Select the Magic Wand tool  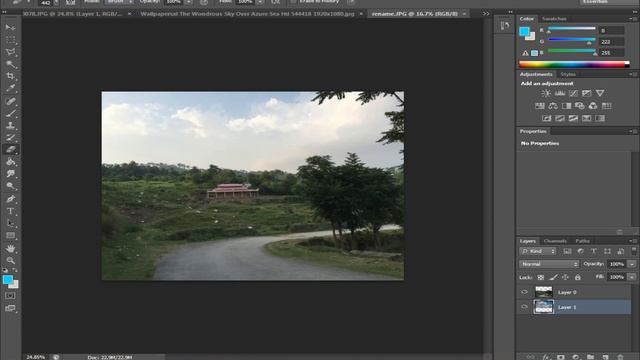tap(11, 64)
